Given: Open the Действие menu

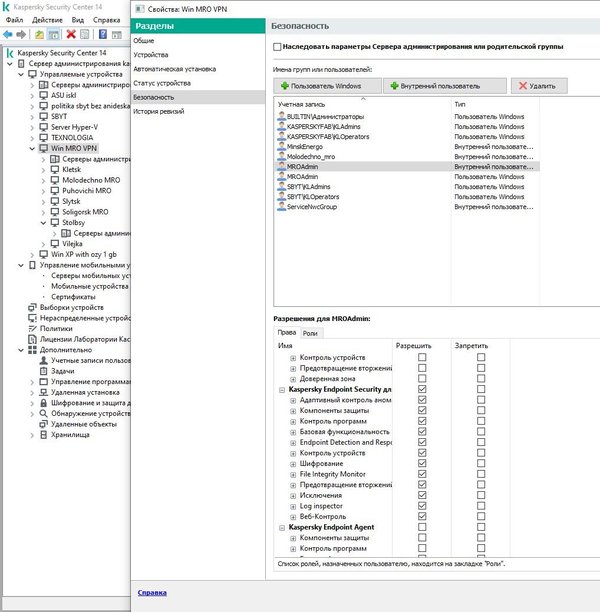Looking at the screenshot, I should 47,20.
